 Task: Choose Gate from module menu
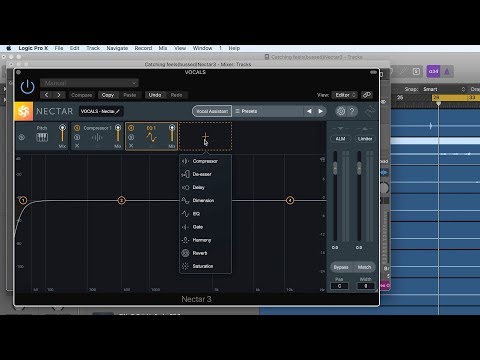(205, 227)
